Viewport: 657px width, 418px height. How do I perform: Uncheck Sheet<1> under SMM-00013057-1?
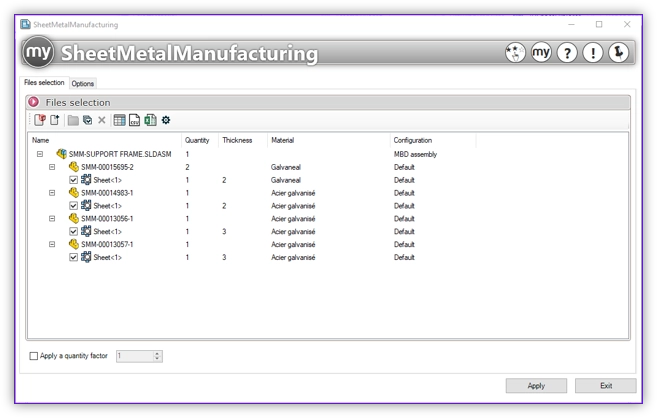[x=73, y=257]
